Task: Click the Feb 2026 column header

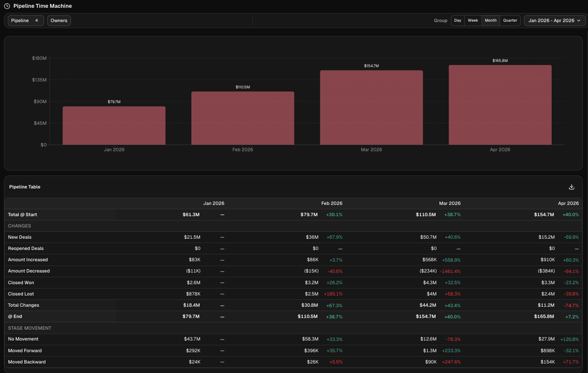Action: pos(332,203)
